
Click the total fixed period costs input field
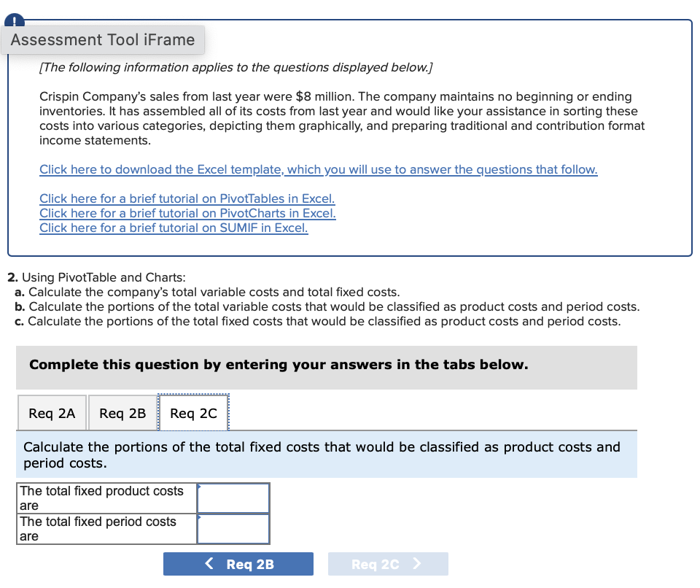(233, 528)
